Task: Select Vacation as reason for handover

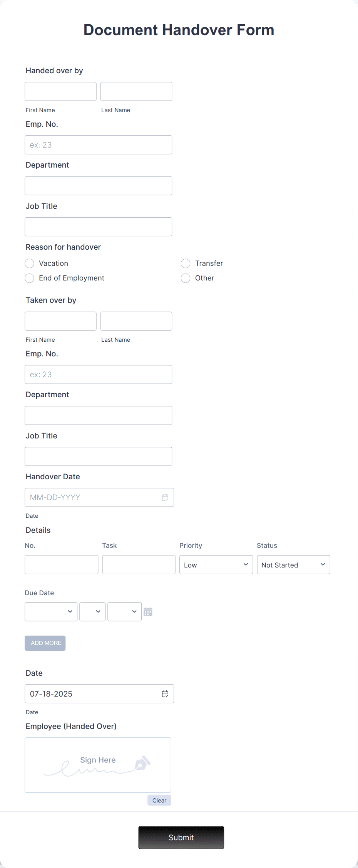Action: click(x=29, y=263)
